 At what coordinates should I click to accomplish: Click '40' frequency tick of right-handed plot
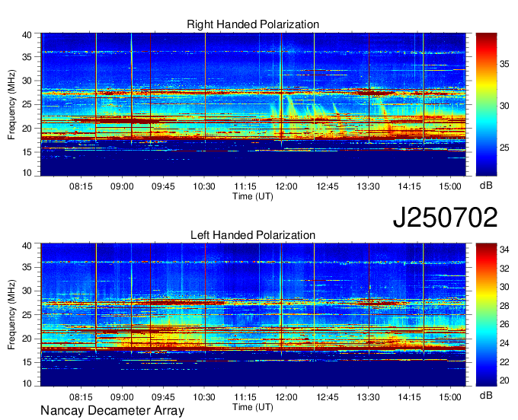27,35
